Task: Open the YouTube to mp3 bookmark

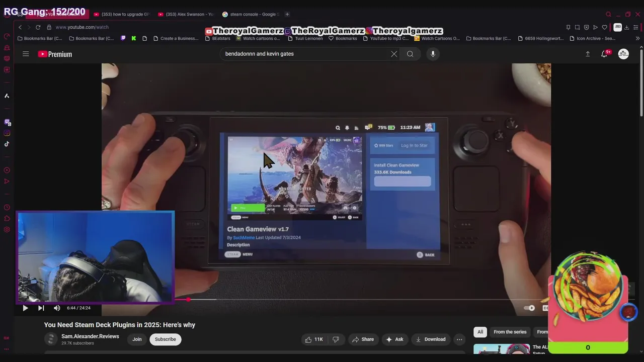Action: [x=385, y=38]
